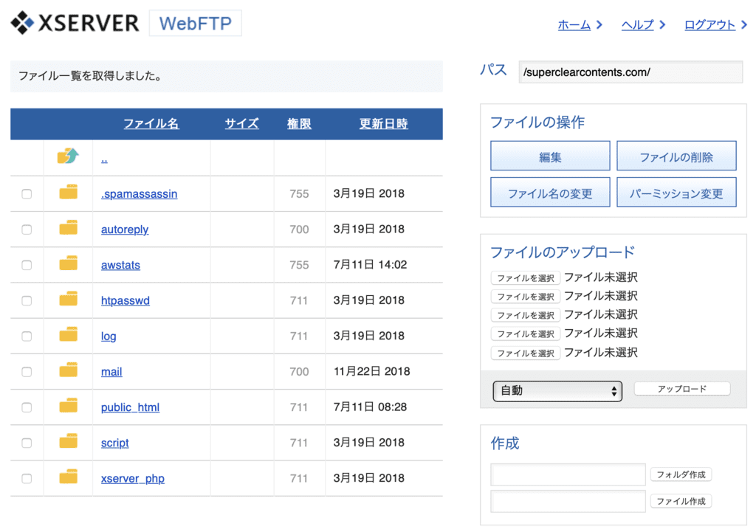Screen dimensions: 756x532
Task: Open the htpasswd folder icon
Action: pyautogui.click(x=68, y=300)
